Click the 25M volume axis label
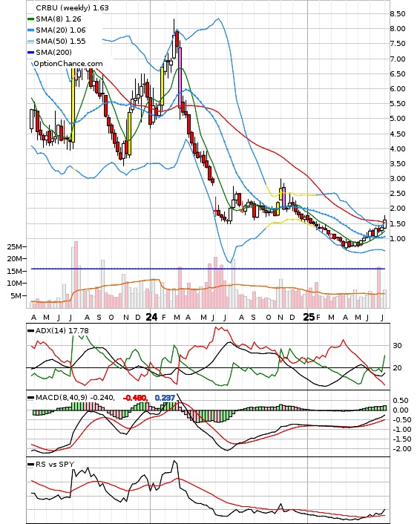Viewport: 420px width, 524px height. (14, 247)
